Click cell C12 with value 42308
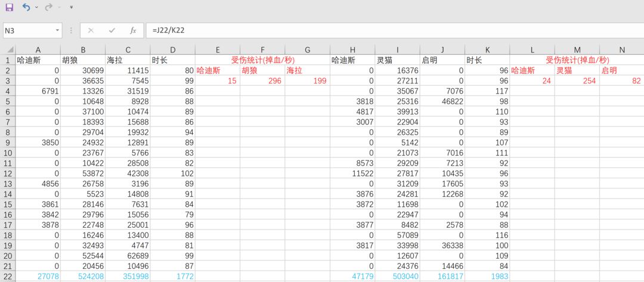The height and width of the screenshot is (282, 644). tap(128, 173)
